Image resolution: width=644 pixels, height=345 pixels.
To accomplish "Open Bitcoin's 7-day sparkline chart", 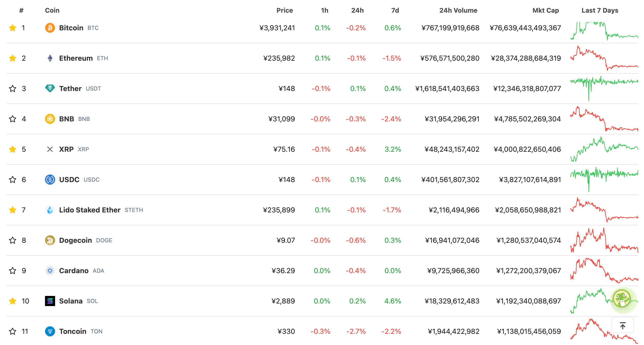I will 604,31.
